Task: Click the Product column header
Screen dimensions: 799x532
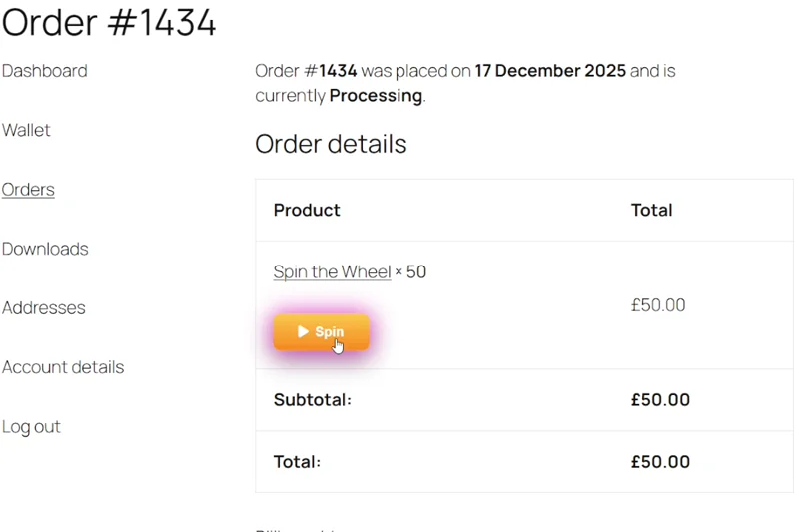Action: click(x=307, y=210)
